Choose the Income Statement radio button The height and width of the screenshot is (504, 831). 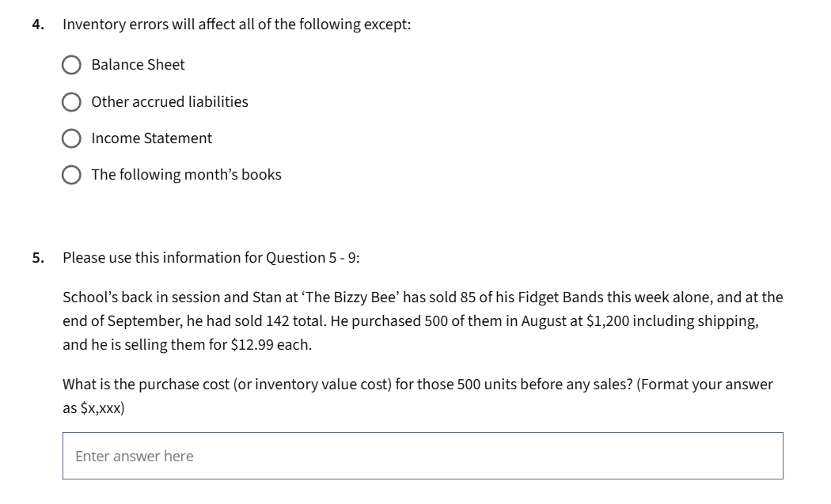(x=72, y=138)
